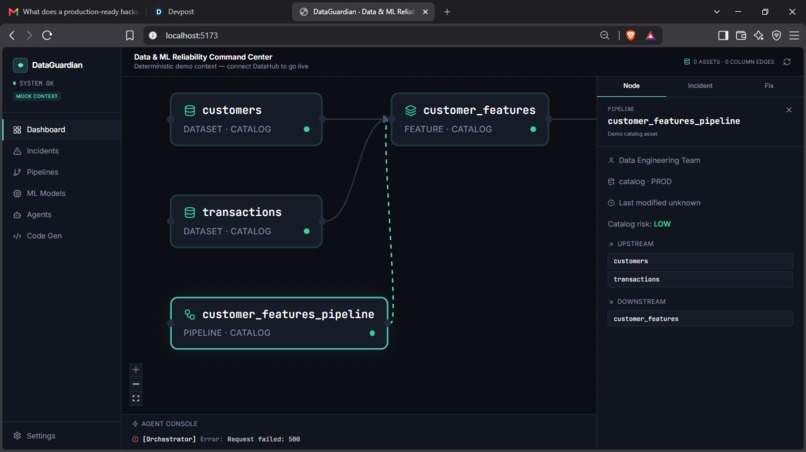Reload the localhost page

point(47,35)
